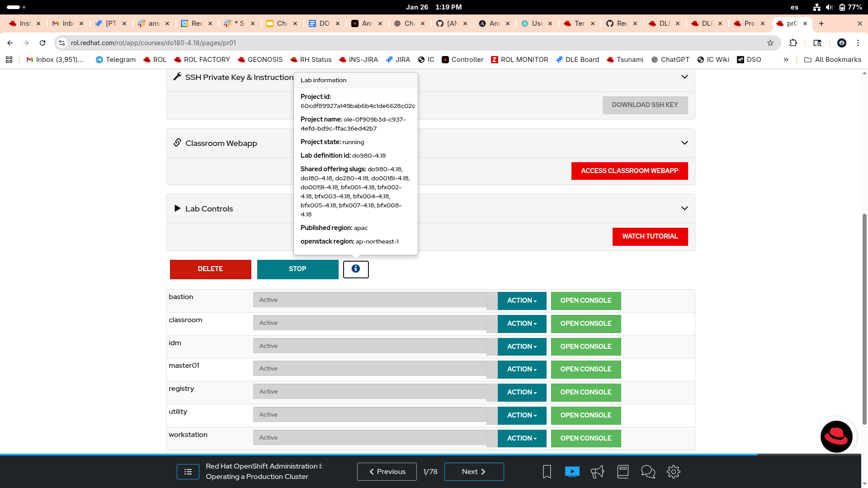Open the course settings gear icon
The image size is (868, 488).
673,472
